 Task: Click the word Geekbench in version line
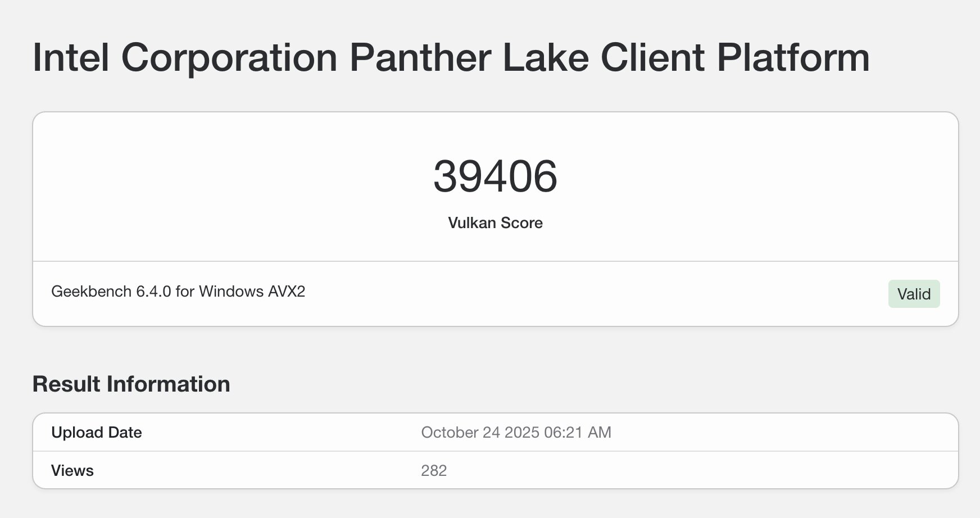[92, 292]
